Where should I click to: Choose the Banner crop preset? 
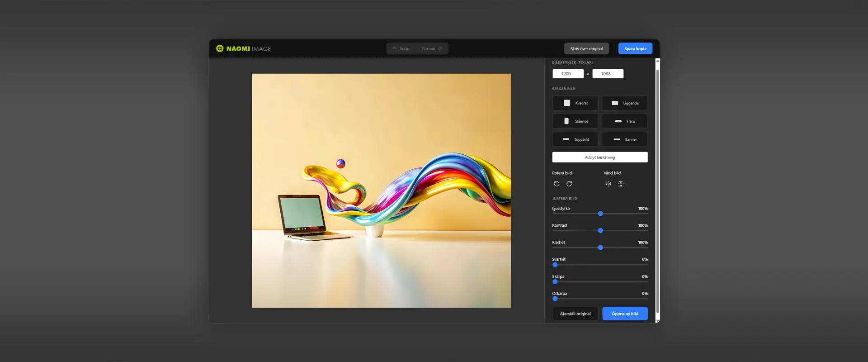(x=625, y=139)
